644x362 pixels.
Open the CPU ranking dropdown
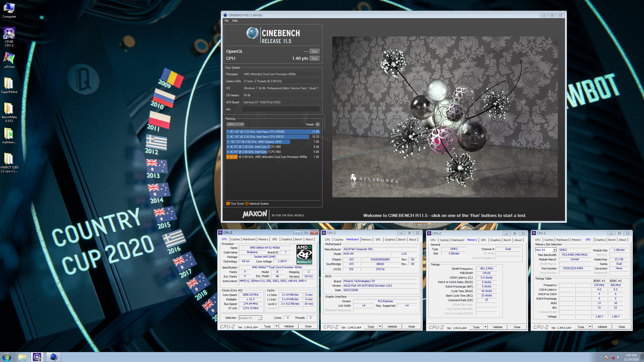tap(235, 124)
